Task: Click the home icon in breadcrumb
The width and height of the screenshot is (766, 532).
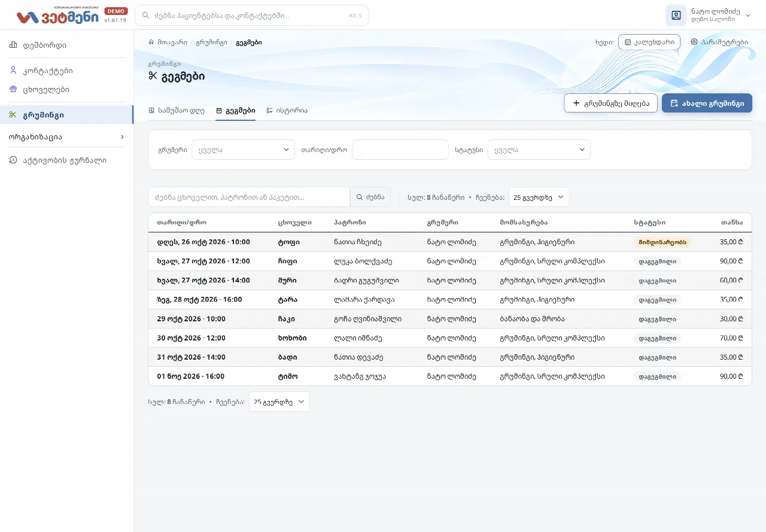Action: tap(151, 42)
